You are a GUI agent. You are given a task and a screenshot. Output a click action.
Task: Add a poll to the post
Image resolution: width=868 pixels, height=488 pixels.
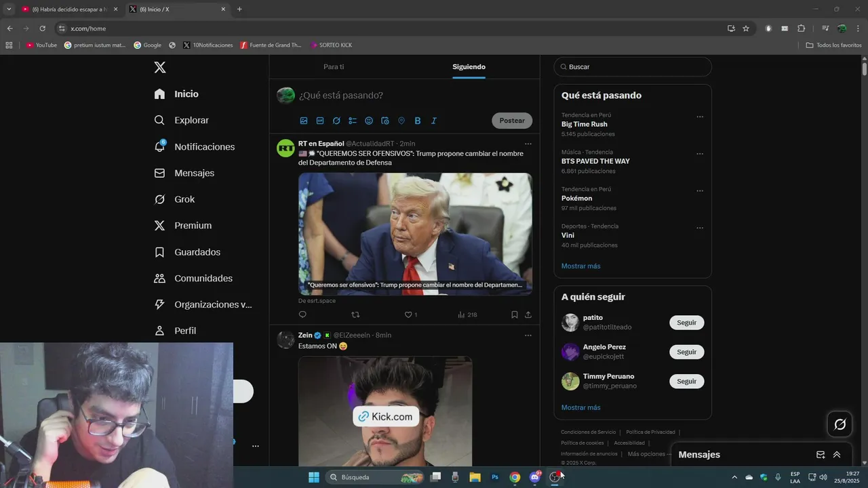pyautogui.click(x=353, y=121)
